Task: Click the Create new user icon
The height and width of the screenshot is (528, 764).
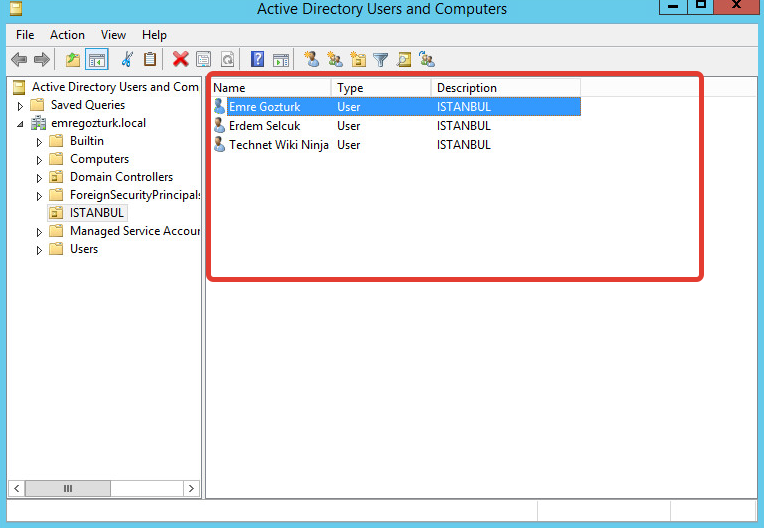Action: click(312, 60)
